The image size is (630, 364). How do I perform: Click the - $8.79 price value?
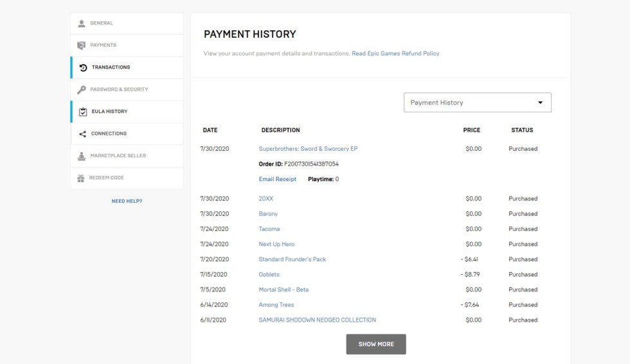pyautogui.click(x=470, y=275)
